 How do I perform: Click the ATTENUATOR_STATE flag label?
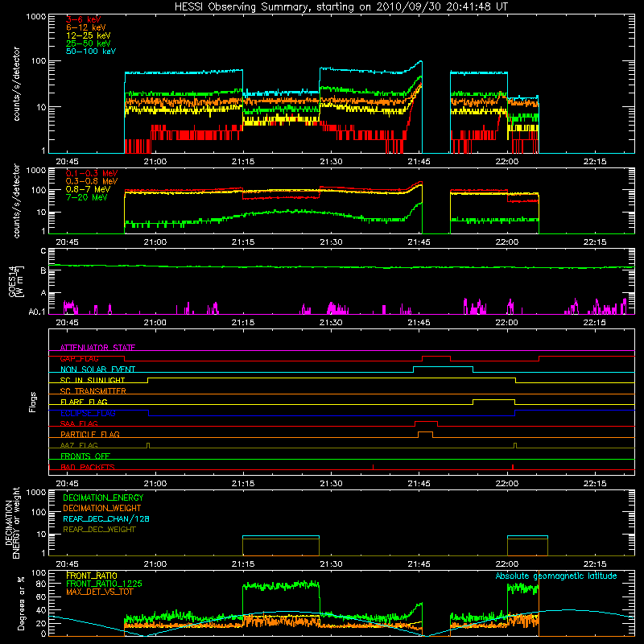[97, 348]
